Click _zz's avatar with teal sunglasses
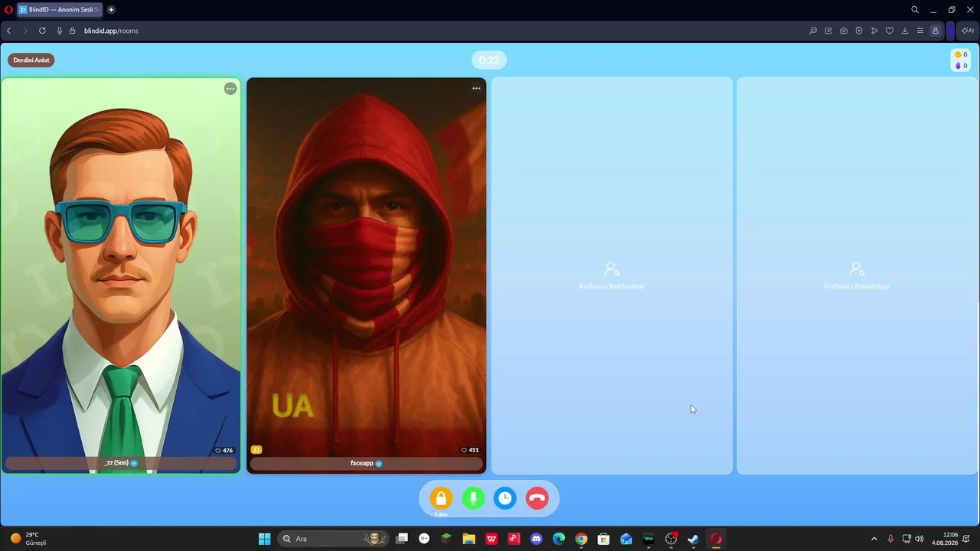This screenshot has height=551, width=980. coord(121,268)
